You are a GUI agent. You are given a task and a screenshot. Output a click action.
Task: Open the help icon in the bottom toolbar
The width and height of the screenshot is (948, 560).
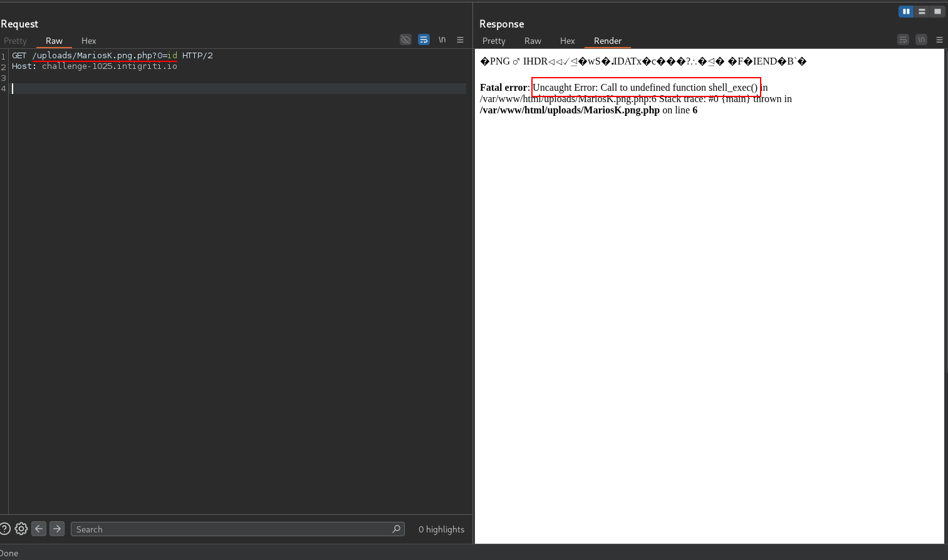click(5, 529)
